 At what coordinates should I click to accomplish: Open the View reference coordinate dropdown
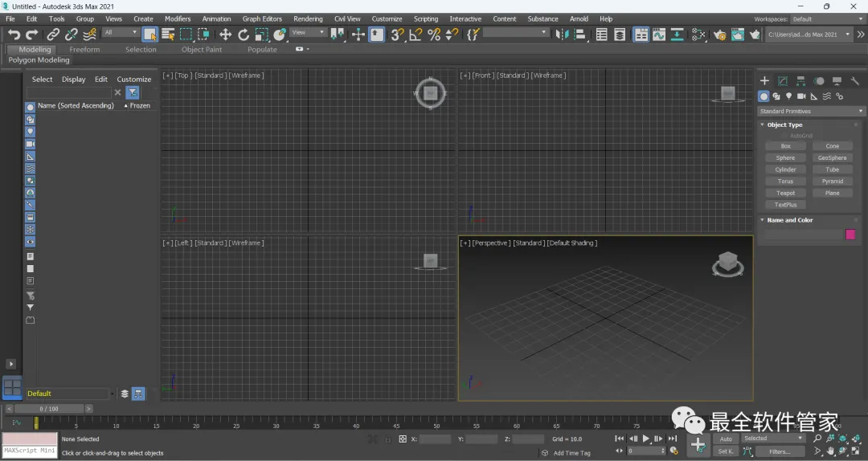point(309,33)
